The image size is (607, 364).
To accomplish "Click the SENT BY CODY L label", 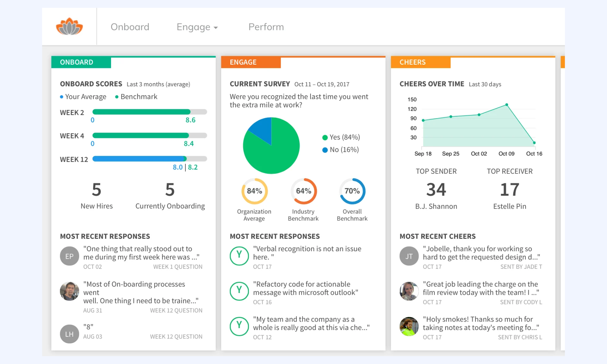I will coord(521,302).
